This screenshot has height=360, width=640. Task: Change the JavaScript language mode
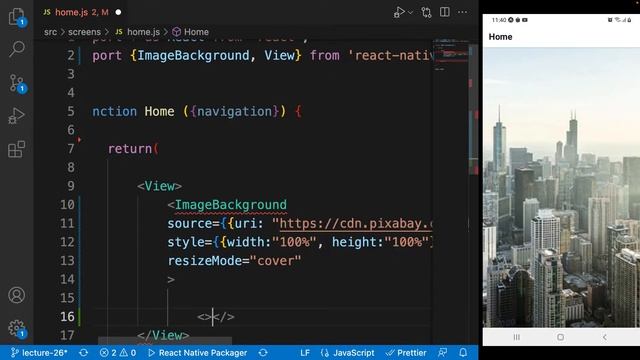tap(348, 353)
